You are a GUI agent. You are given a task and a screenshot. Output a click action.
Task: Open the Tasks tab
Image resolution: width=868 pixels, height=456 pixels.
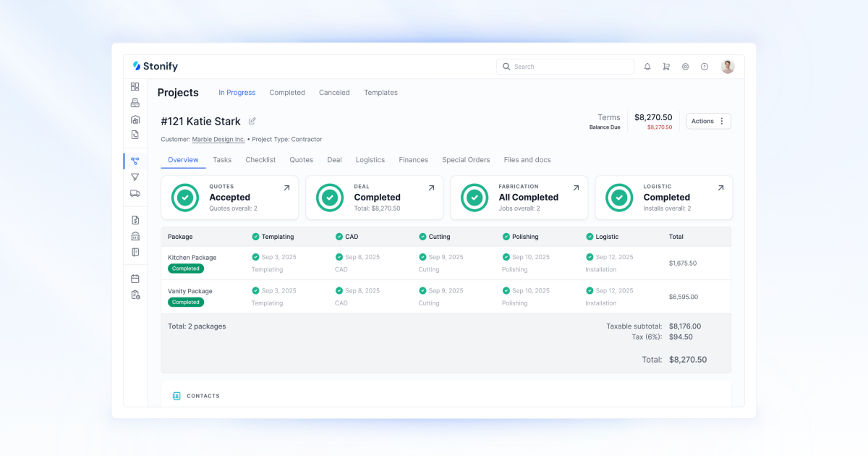tap(222, 160)
